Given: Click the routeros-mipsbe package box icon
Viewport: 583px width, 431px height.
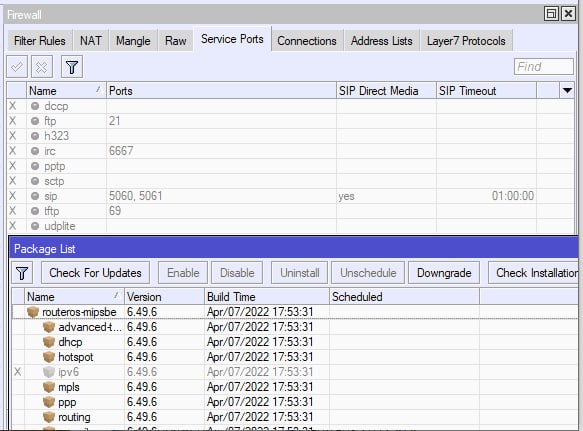Looking at the screenshot, I should coord(33,312).
